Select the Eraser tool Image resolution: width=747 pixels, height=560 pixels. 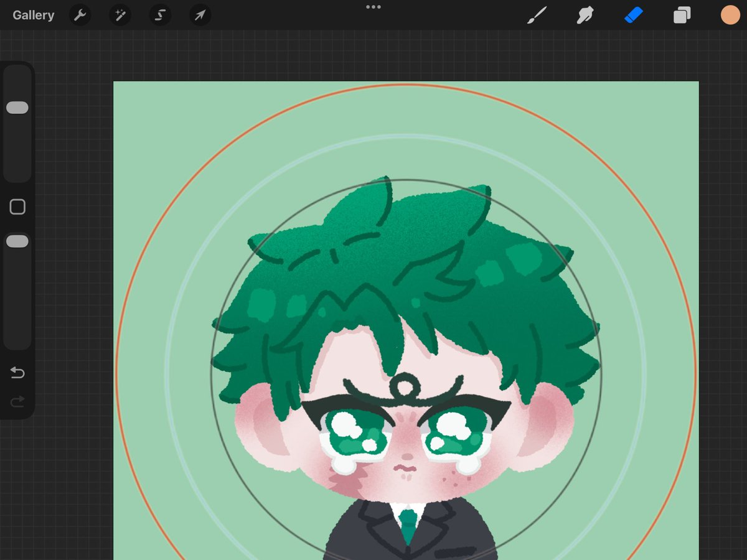(633, 15)
